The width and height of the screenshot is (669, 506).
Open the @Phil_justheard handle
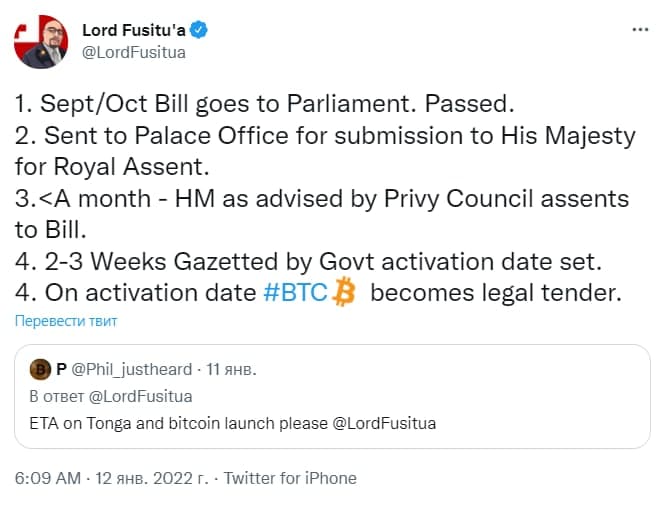pyautogui.click(x=131, y=369)
